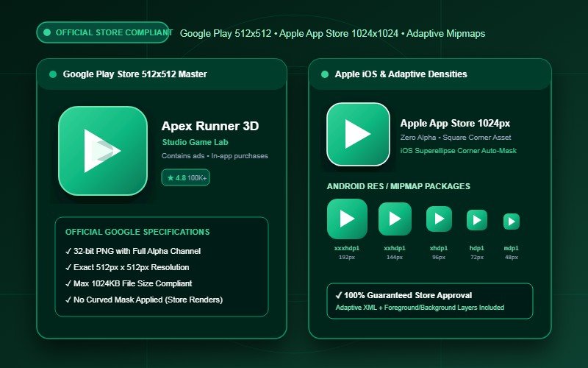
Task: Click the large Apex Runner 3D app icon
Action: point(103,151)
